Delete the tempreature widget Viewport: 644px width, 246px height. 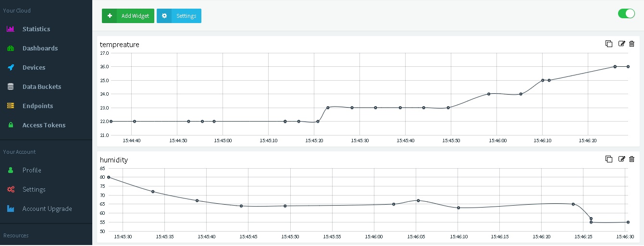pyautogui.click(x=632, y=44)
